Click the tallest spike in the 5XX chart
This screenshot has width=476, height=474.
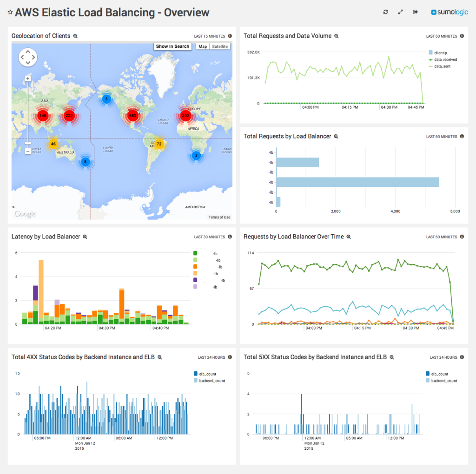pos(301,414)
